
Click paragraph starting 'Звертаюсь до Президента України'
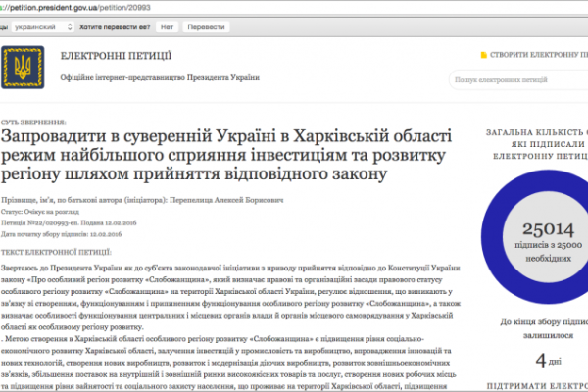click(x=230, y=298)
